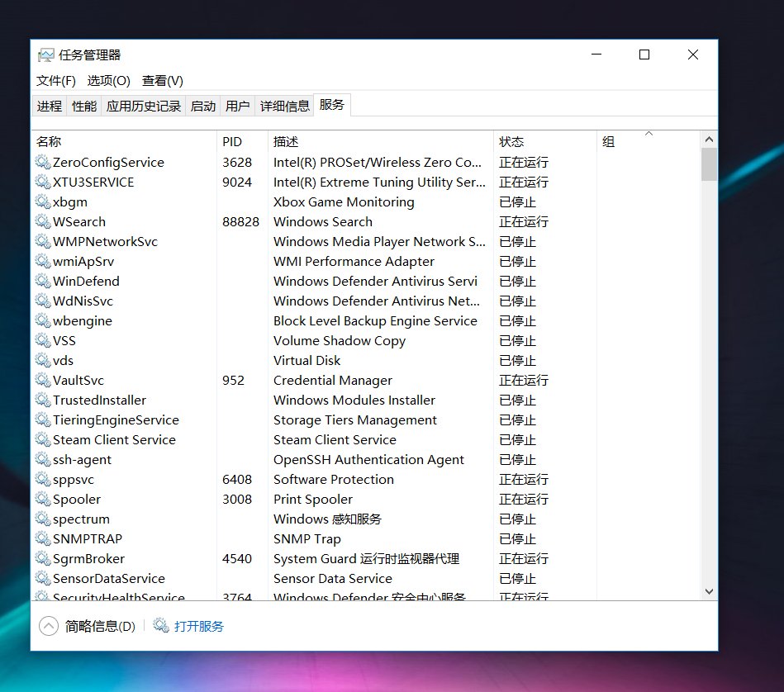784x692 pixels.
Task: Click the 'Sensor Data Service' description
Action: [x=333, y=578]
